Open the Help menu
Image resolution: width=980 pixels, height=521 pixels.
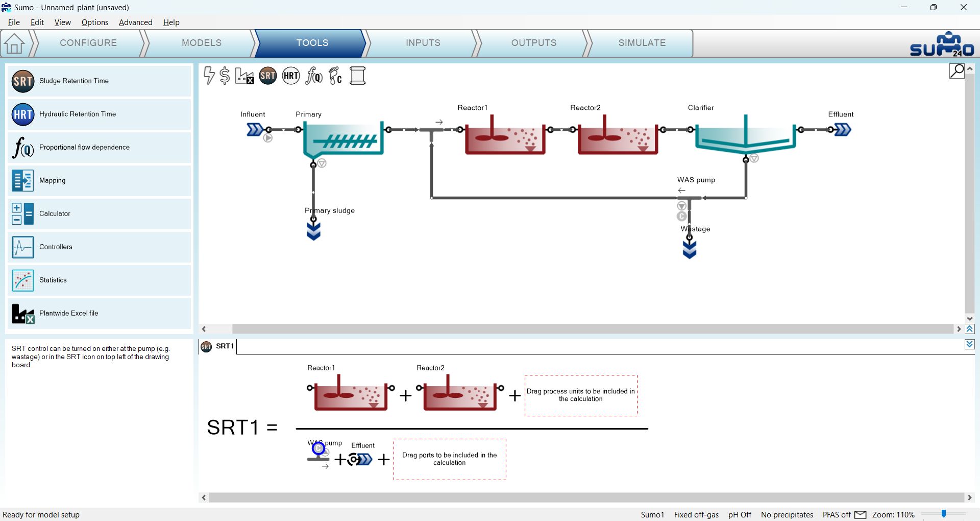click(171, 22)
